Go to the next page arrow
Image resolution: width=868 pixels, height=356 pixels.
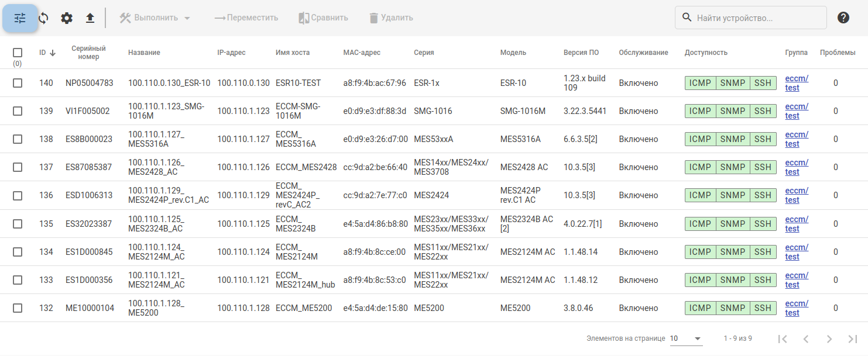coord(829,338)
